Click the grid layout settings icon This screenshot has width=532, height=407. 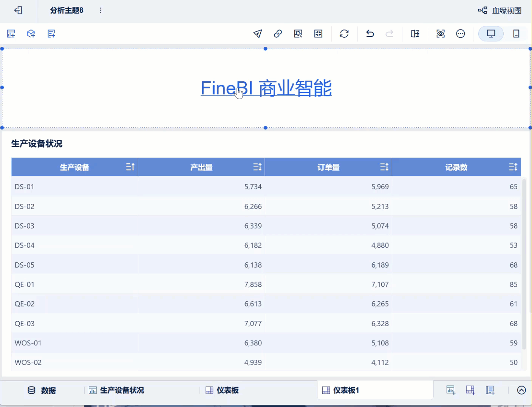coord(319,34)
